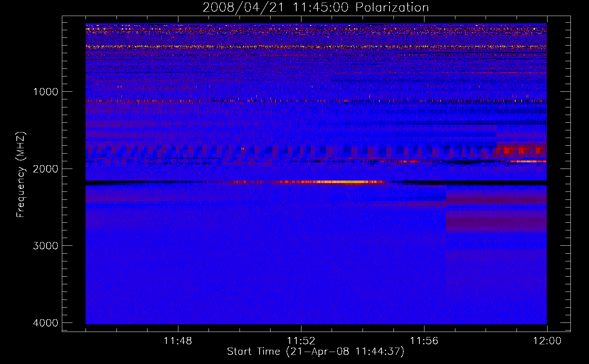
Task: Click the 'Start Time (21-Apr-08 11:44:37)' label
Action: tap(316, 352)
